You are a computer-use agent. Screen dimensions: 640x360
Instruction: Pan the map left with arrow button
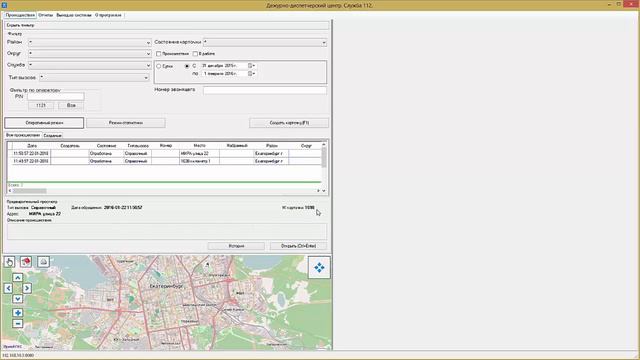(x=9, y=288)
